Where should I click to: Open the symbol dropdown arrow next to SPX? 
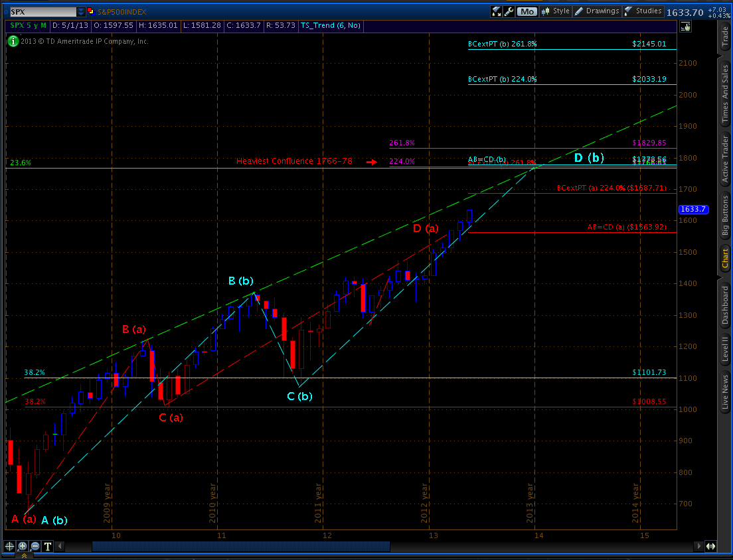click(80, 12)
